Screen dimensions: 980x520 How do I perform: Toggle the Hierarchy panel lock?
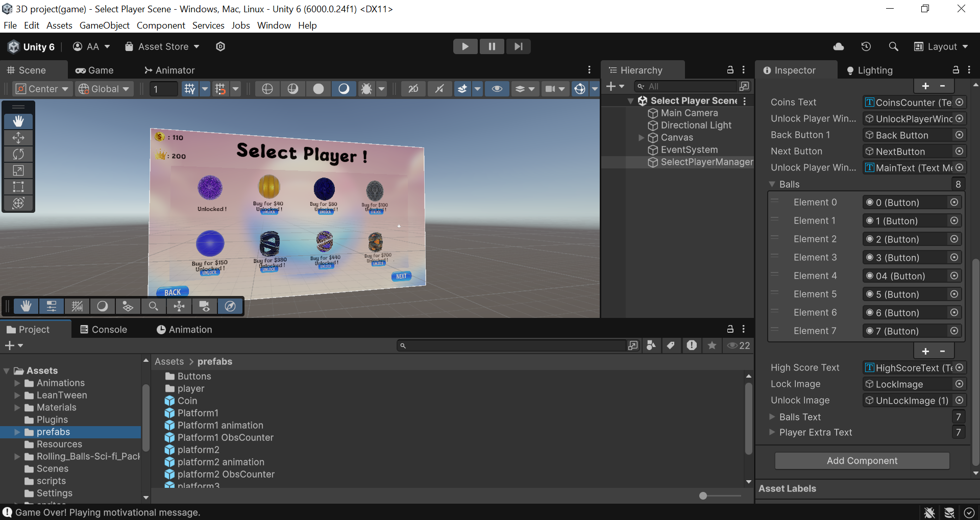[730, 70]
